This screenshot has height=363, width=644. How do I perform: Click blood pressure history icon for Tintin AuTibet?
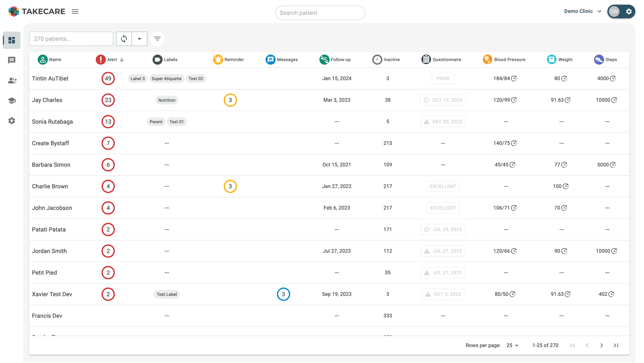click(x=514, y=79)
